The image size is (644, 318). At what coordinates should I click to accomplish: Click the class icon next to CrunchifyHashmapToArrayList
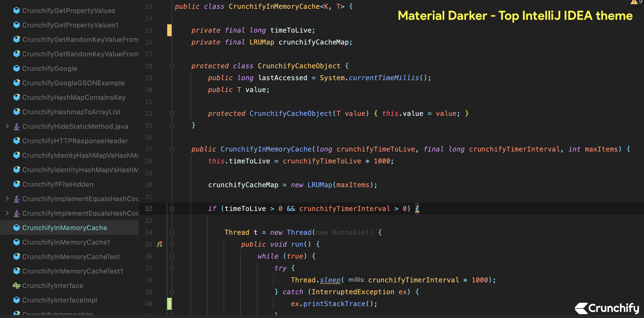coord(17,112)
